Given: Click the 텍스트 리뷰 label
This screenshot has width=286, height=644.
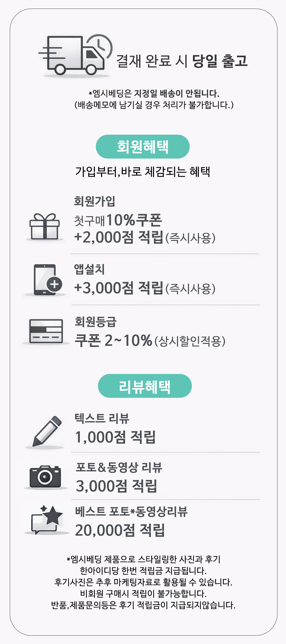Looking at the screenshot, I should (x=102, y=418).
